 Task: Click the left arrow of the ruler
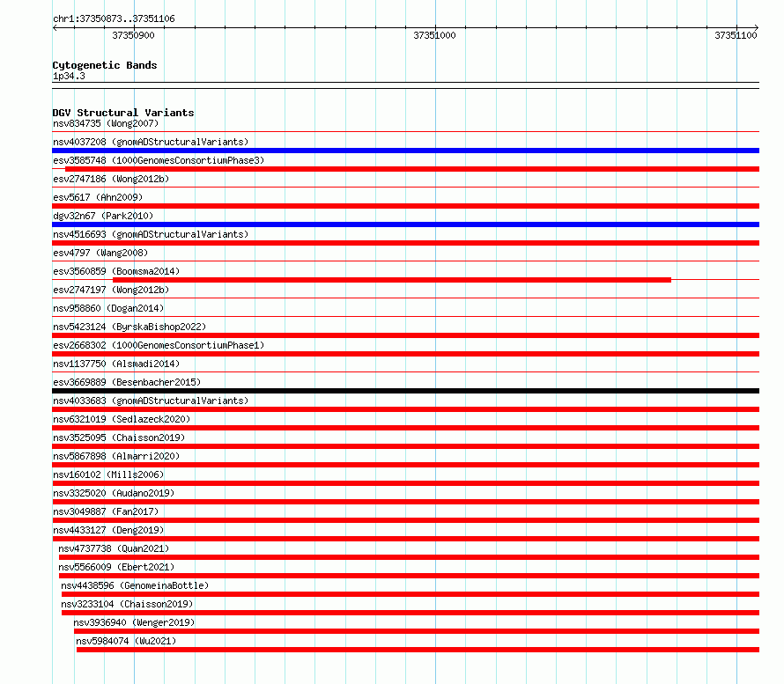coord(55,28)
